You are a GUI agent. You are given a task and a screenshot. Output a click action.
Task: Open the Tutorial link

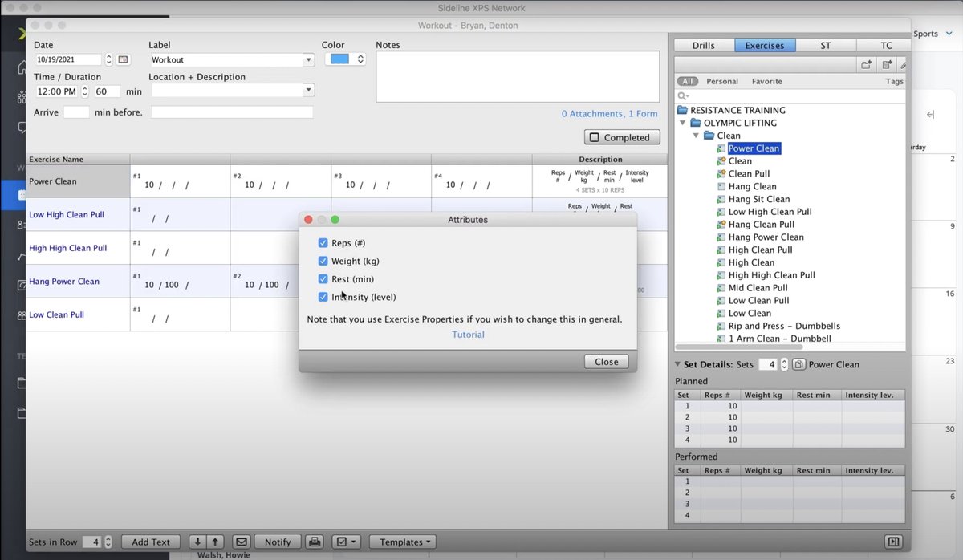468,335
